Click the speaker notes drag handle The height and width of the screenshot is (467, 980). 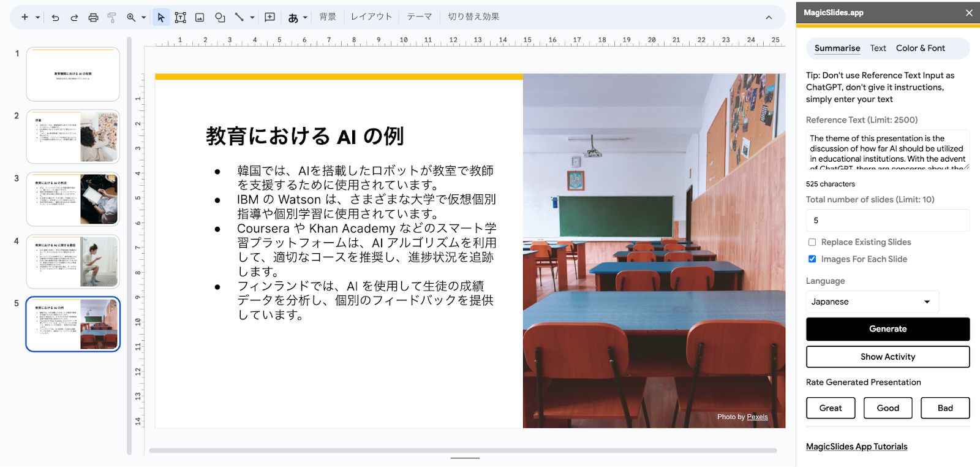click(466, 458)
